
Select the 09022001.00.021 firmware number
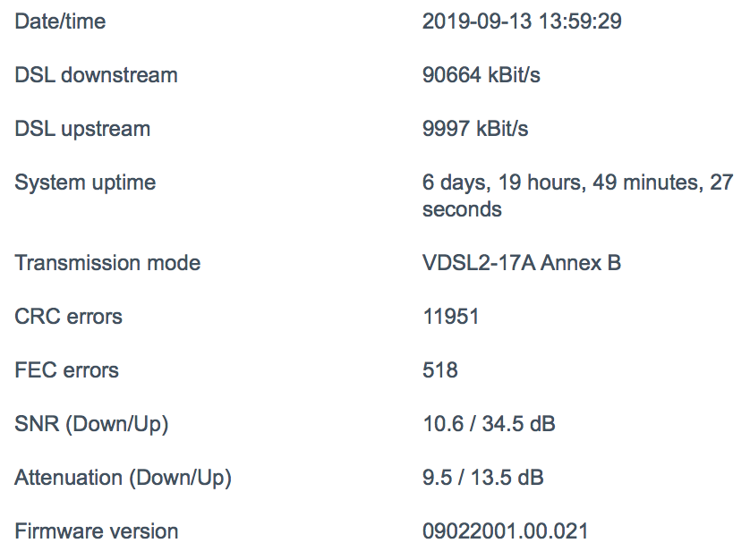point(505,531)
